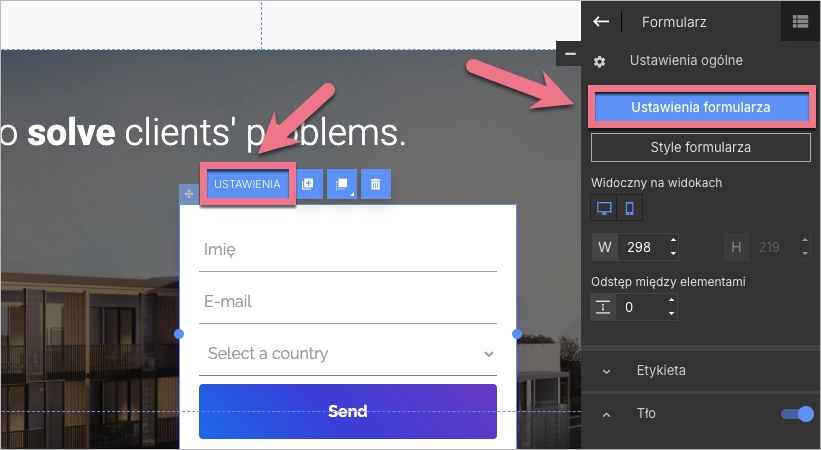The height and width of the screenshot is (450, 821).
Task: Delete the form with the trash icon
Action: (376, 184)
